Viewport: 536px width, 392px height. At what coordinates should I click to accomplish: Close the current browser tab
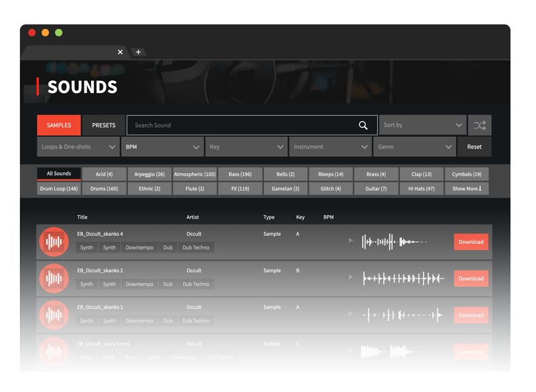click(120, 52)
